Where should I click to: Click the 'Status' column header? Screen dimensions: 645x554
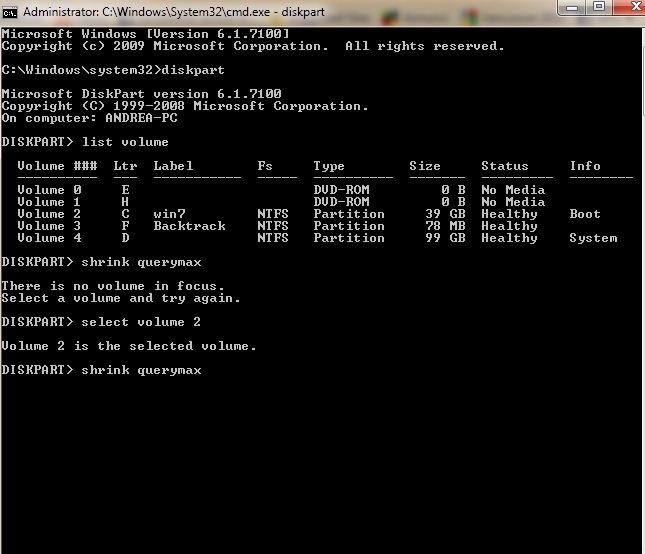click(505, 166)
